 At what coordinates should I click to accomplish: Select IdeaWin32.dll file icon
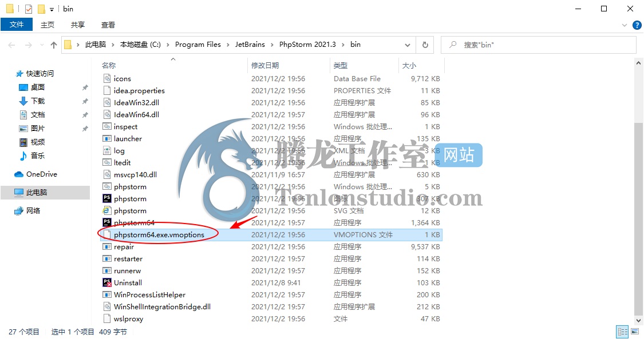tap(107, 102)
